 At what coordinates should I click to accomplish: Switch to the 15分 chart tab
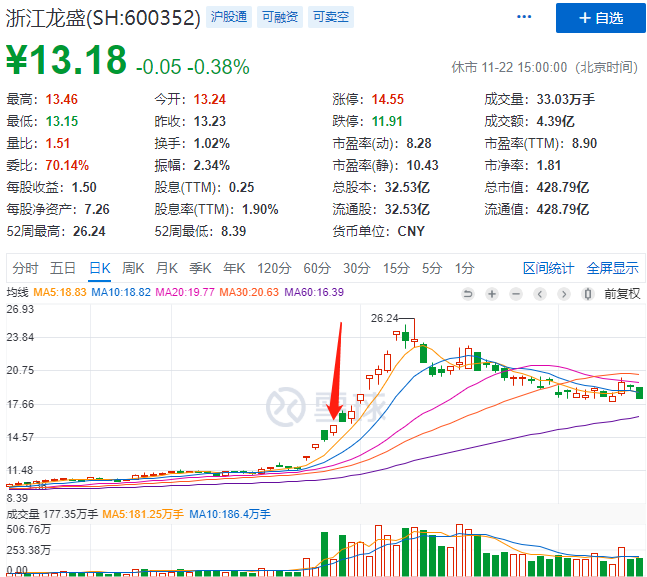point(396,268)
